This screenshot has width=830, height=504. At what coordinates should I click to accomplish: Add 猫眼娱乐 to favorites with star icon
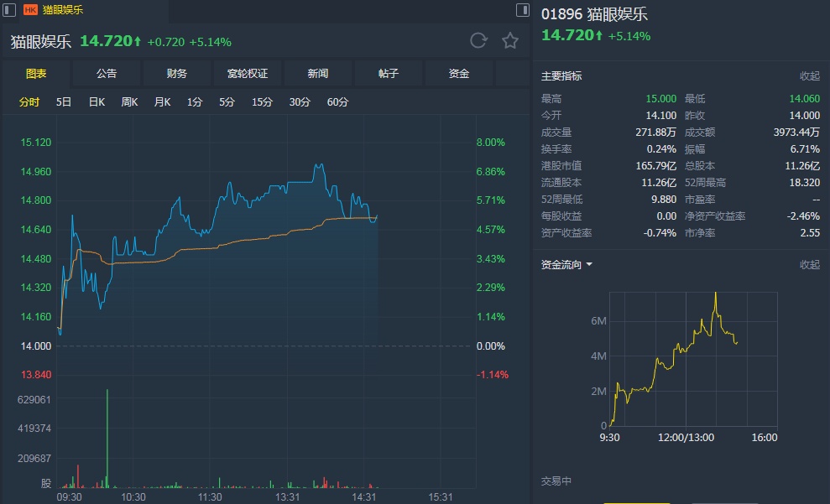(509, 40)
